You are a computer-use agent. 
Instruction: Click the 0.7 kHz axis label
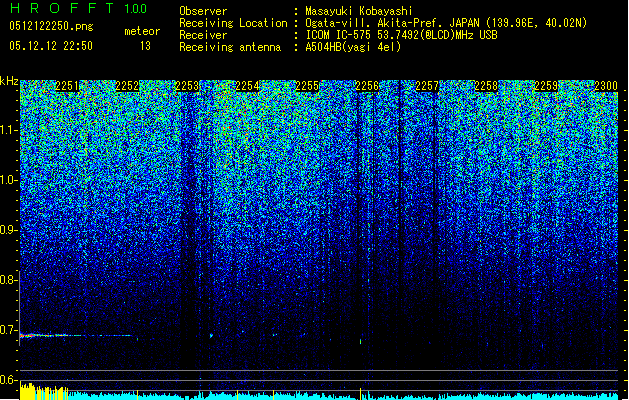click(8, 330)
